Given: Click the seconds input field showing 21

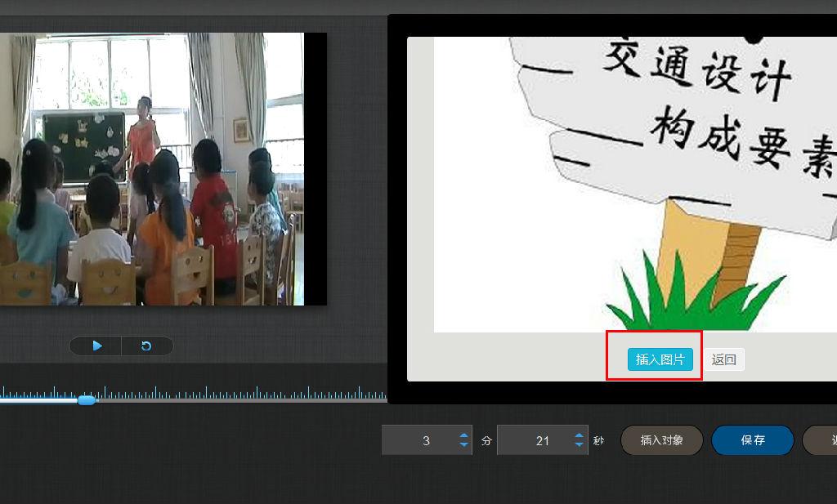Looking at the screenshot, I should click(543, 440).
